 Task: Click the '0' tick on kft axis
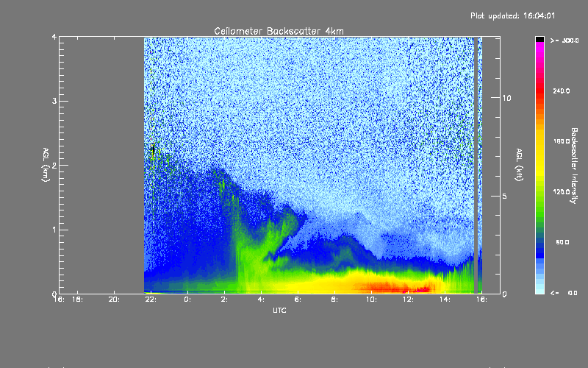504,294
